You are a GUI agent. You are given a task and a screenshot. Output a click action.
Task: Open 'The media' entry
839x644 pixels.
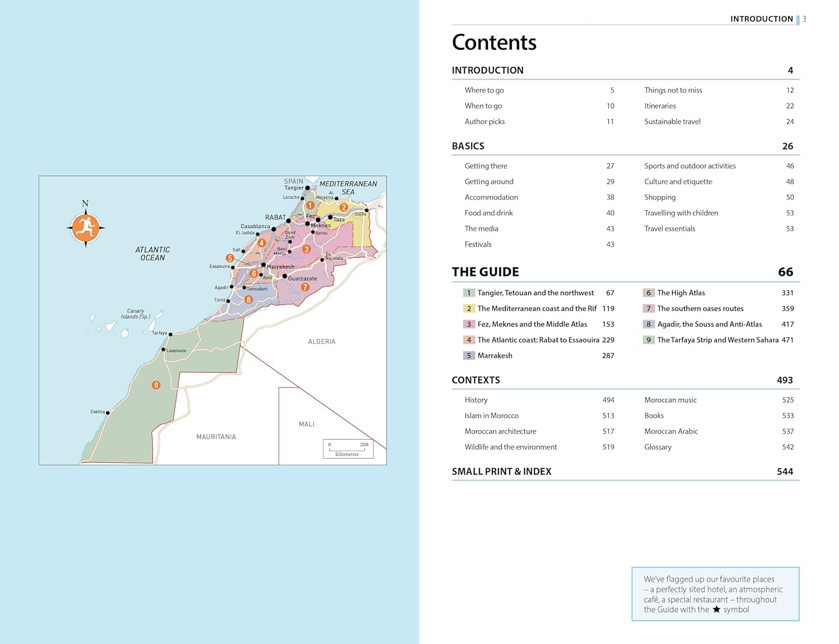pos(482,228)
